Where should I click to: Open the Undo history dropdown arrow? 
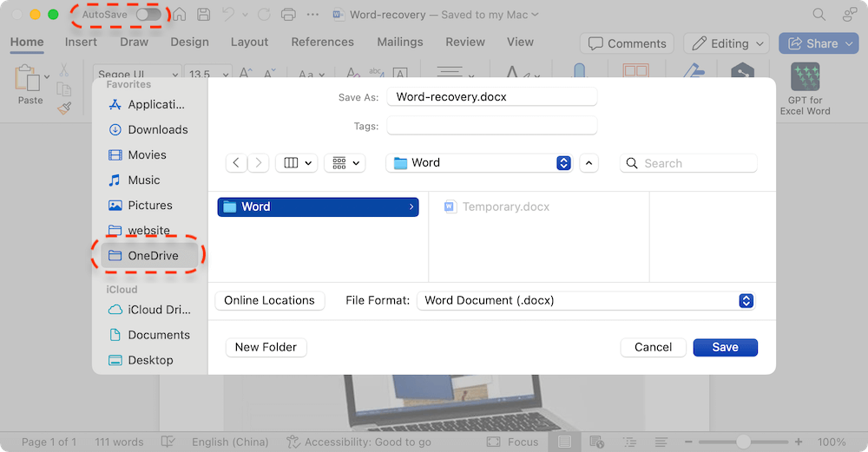pyautogui.click(x=246, y=15)
